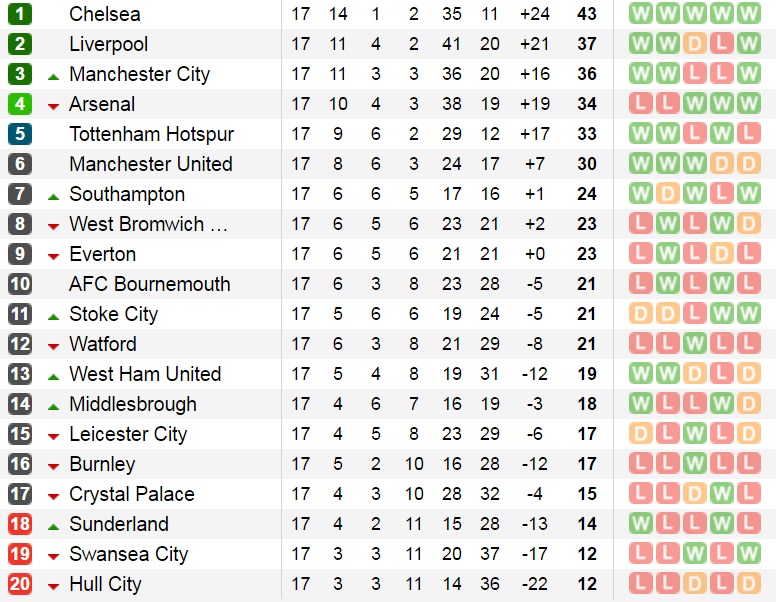Open the Leicester City team link
Viewport: 776px width, 602px height.
(128, 434)
